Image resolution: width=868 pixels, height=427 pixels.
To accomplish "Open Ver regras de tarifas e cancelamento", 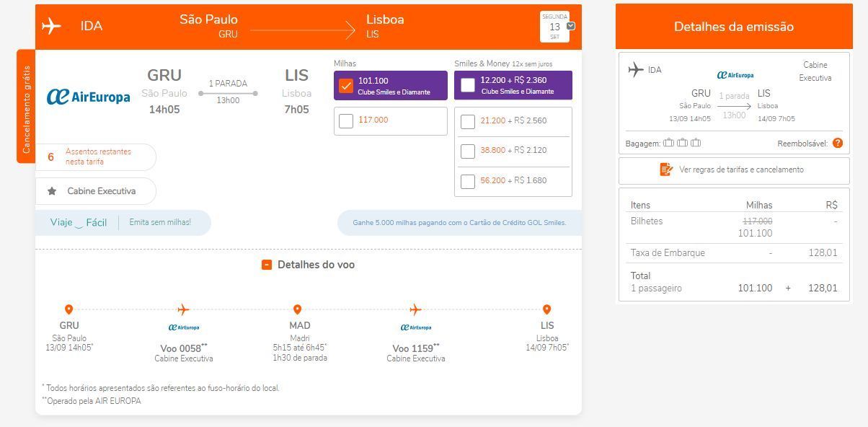I will pos(734,170).
